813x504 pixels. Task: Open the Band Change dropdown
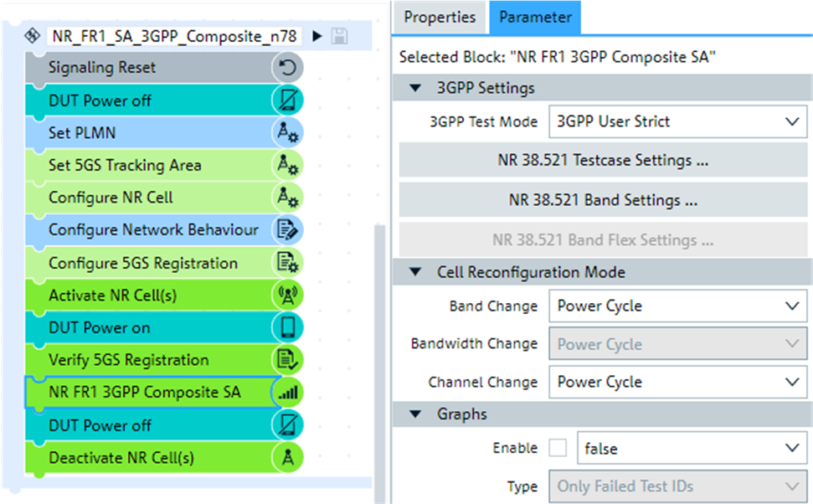coord(677,306)
